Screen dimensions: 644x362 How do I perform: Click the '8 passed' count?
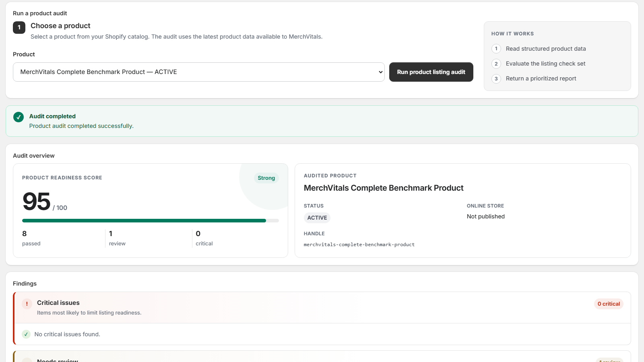click(x=31, y=238)
